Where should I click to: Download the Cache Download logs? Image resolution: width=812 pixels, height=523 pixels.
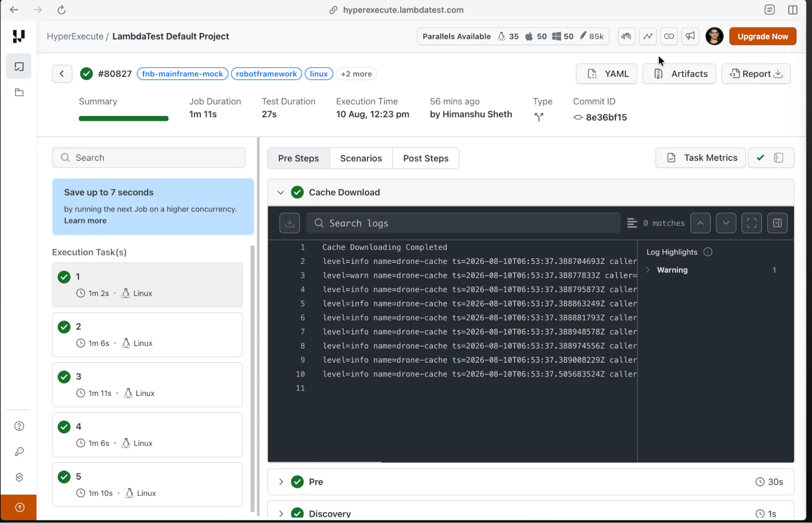290,223
